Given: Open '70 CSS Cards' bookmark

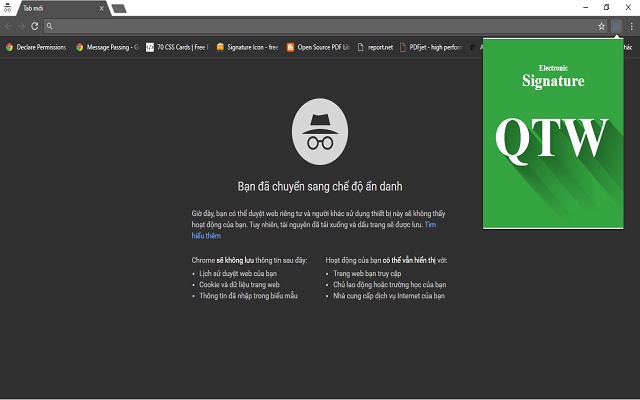Looking at the screenshot, I should tap(178, 47).
